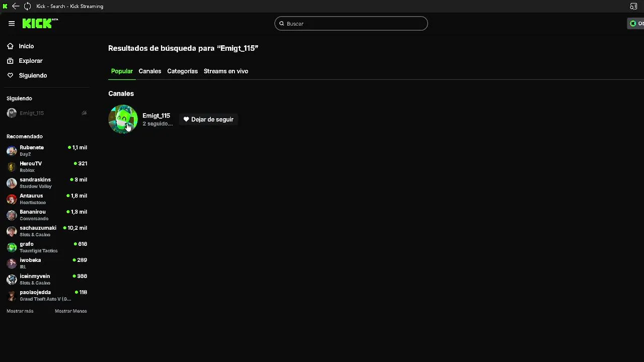
Task: Click Emigt_115 sidebar avatar
Action: coord(12,113)
